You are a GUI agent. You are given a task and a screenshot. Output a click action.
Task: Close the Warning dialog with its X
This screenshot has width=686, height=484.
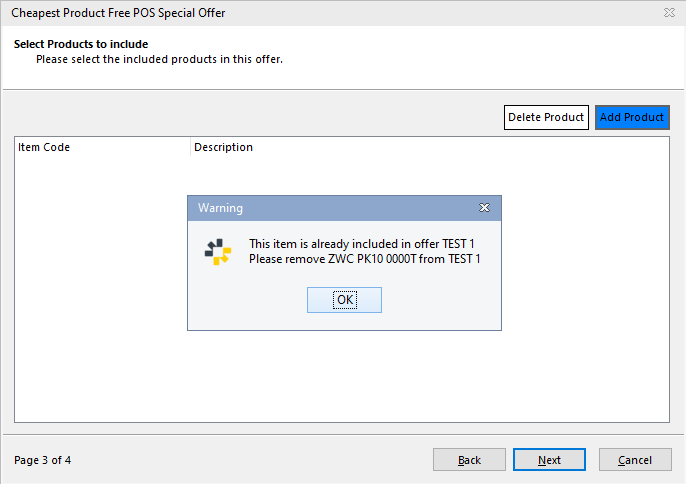[x=484, y=208]
